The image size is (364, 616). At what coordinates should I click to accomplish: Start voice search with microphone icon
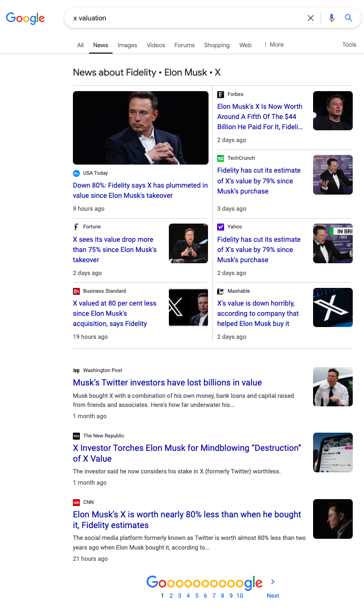pos(331,18)
